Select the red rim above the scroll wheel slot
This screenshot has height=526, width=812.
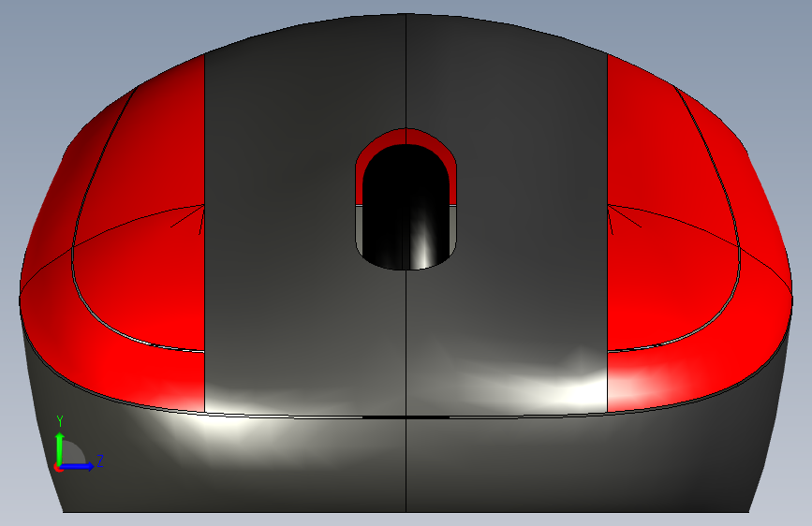pos(406,136)
